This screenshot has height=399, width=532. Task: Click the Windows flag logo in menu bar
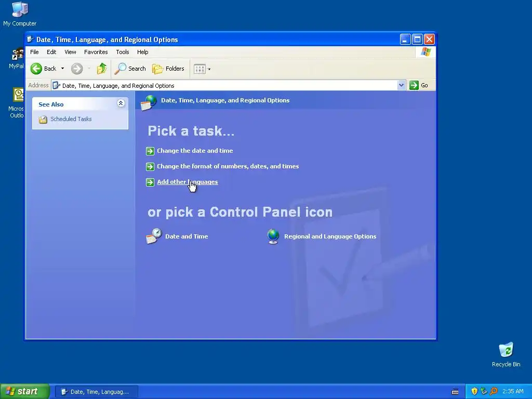[x=425, y=52]
